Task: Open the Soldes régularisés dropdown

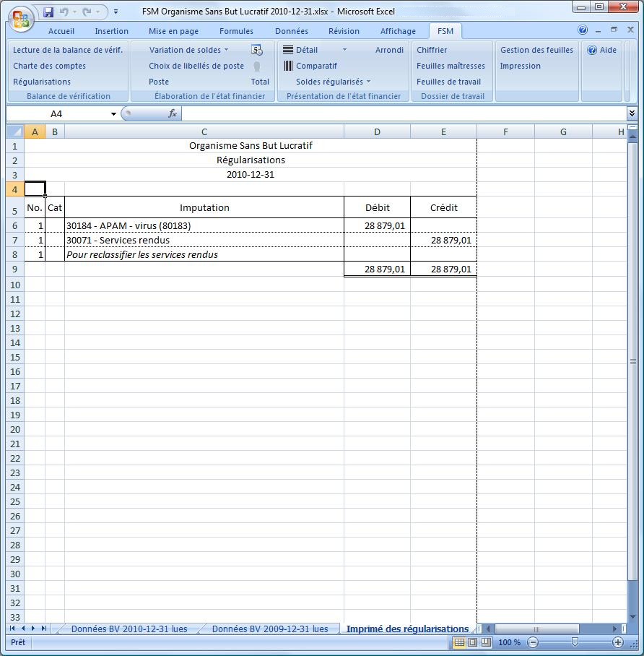Action: (x=368, y=82)
